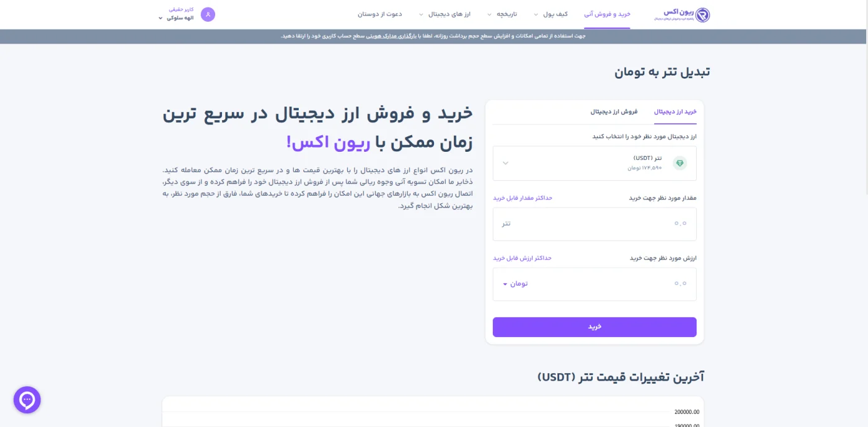This screenshot has height=427, width=868.
Task: Expand the تاریخچه chevron arrow
Action: [489, 15]
